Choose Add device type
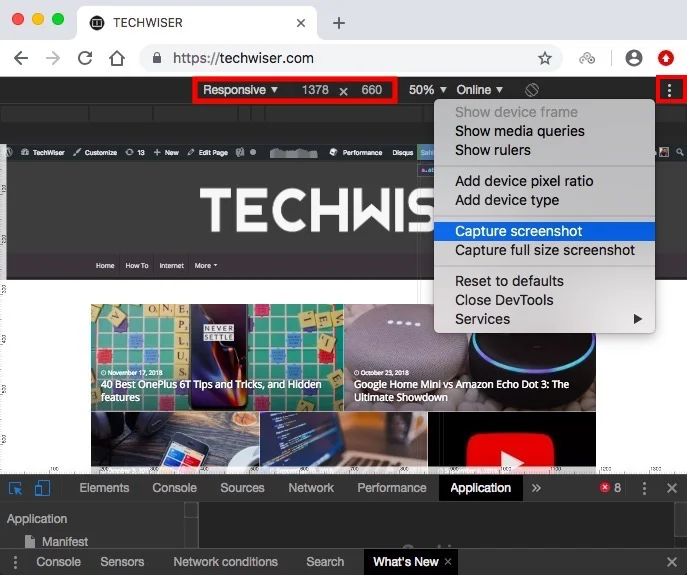This screenshot has width=687, height=575. (545, 200)
